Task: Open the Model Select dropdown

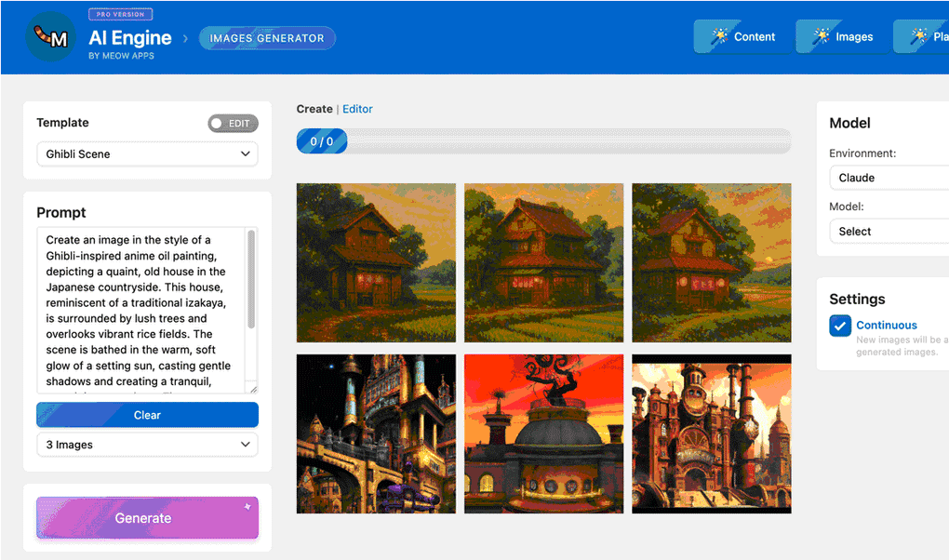Action: 889,232
